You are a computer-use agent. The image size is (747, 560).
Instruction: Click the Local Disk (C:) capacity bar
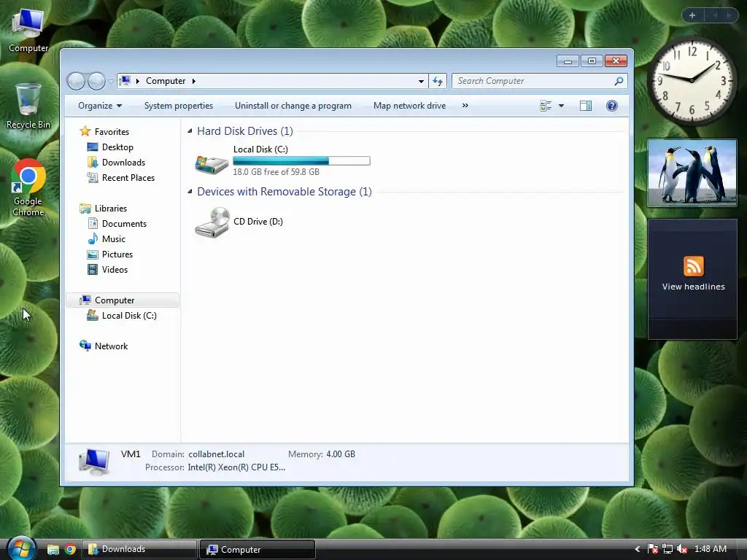pos(301,161)
